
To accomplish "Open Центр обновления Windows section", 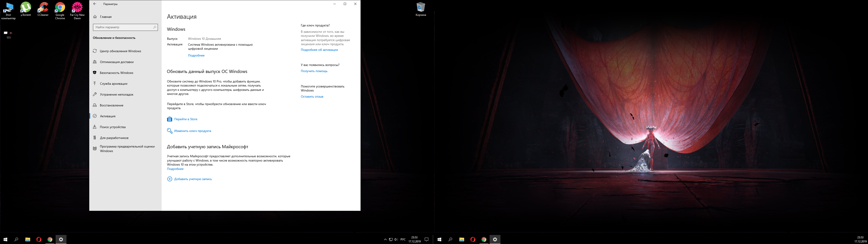I will tap(120, 51).
